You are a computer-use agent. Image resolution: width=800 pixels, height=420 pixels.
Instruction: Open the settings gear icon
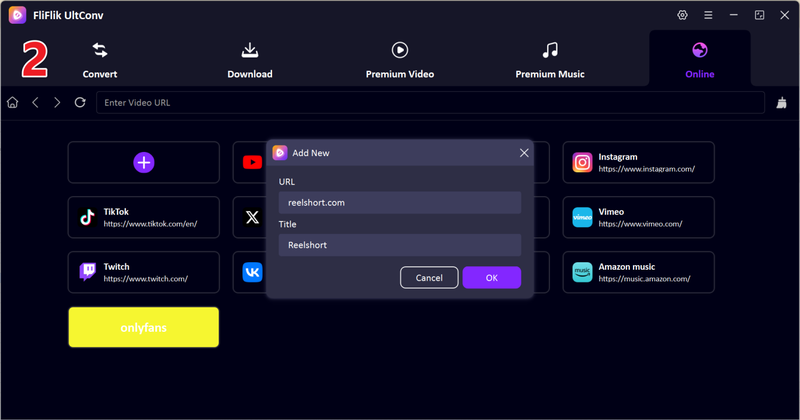683,15
